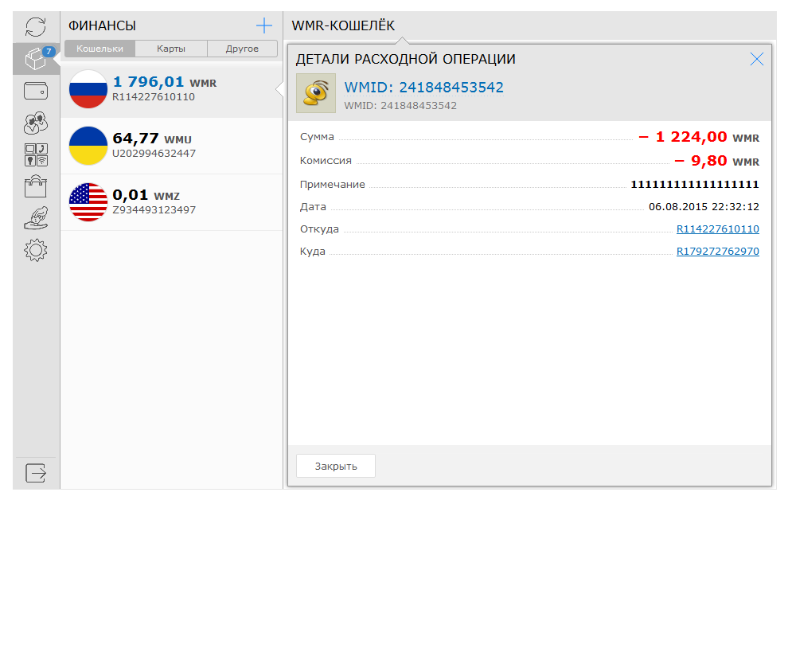Open the contacts people icon
Screen dimensions: 792x672
(36, 123)
